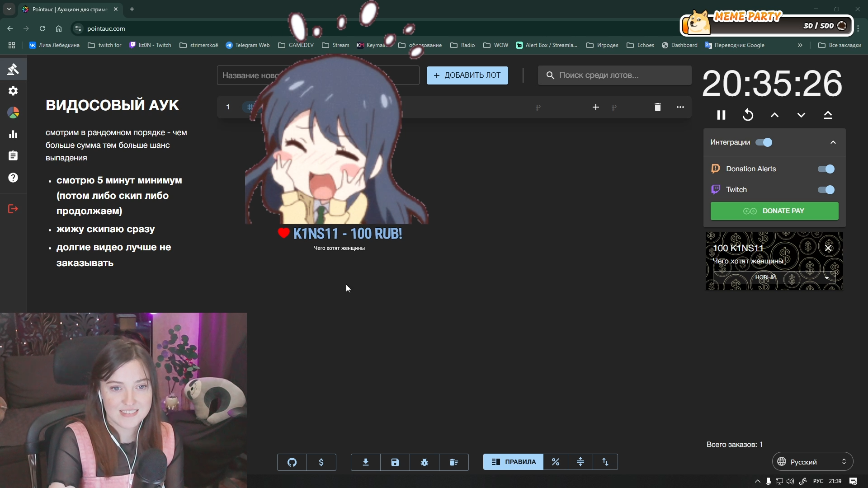Viewport: 868px width, 488px height.
Task: Click the pointauc.com address bar
Action: point(106,28)
